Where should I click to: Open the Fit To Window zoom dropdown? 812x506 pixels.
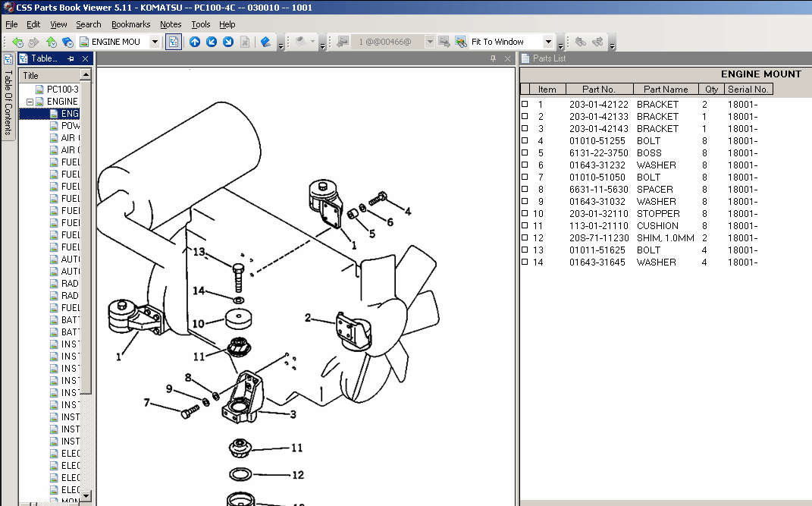[x=548, y=42]
